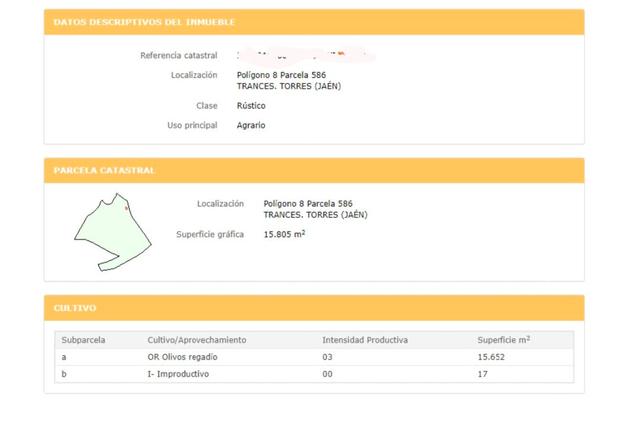Click the intensity value 03 in row a
640x433 pixels.
pyautogui.click(x=327, y=357)
